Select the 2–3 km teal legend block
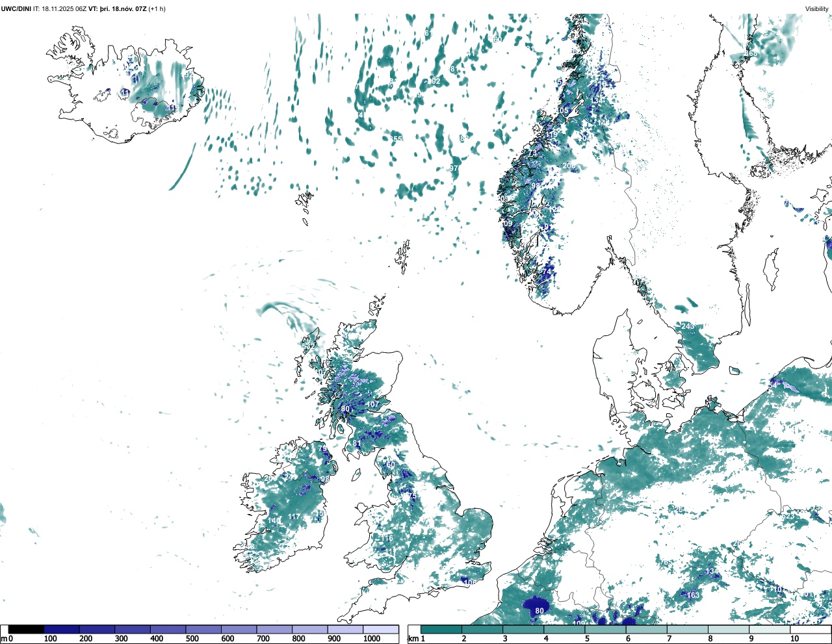This screenshot has width=832, height=644. point(482,629)
